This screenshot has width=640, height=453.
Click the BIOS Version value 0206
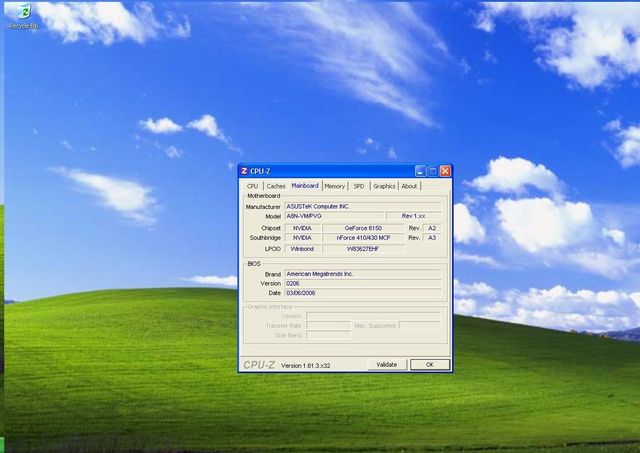pyautogui.click(x=362, y=283)
